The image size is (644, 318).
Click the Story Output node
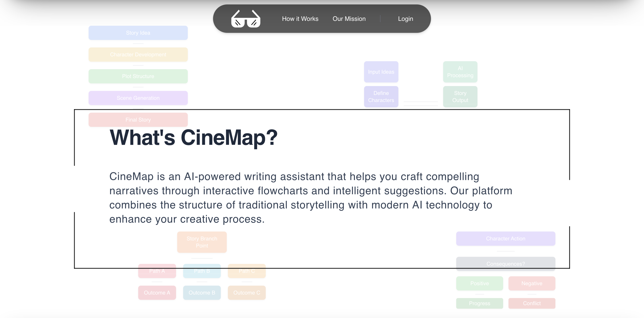pos(460,97)
